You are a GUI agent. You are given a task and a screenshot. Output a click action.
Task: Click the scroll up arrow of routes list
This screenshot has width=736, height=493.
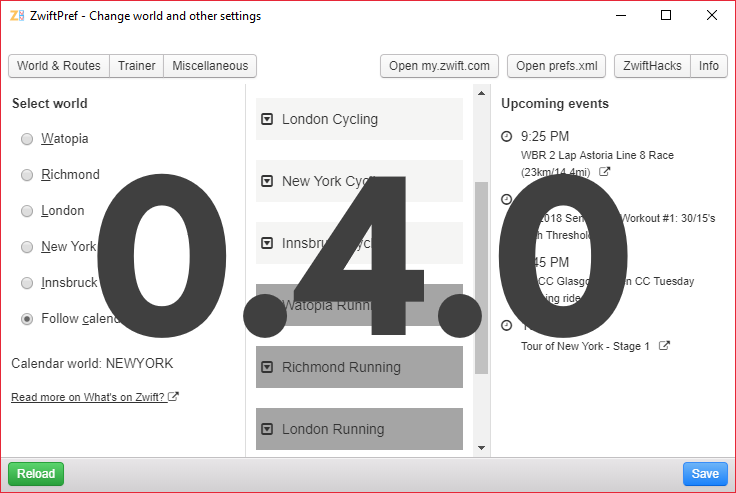coord(481,93)
